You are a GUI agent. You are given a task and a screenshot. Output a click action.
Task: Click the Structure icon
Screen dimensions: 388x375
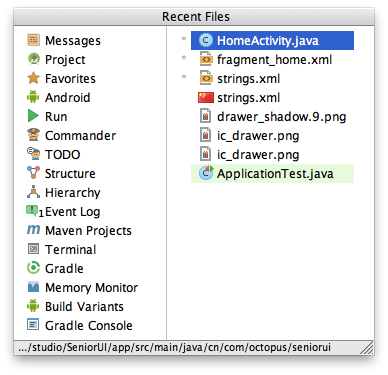click(33, 173)
